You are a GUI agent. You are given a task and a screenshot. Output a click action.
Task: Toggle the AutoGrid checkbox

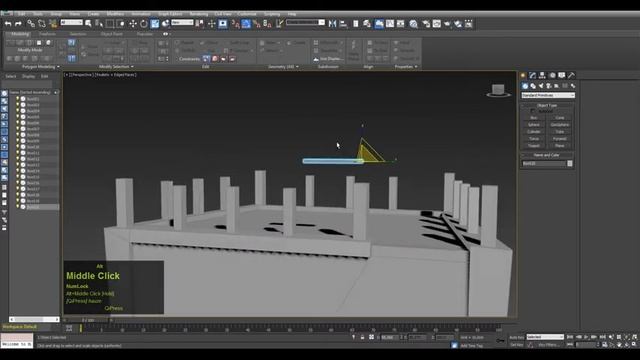coord(533,111)
